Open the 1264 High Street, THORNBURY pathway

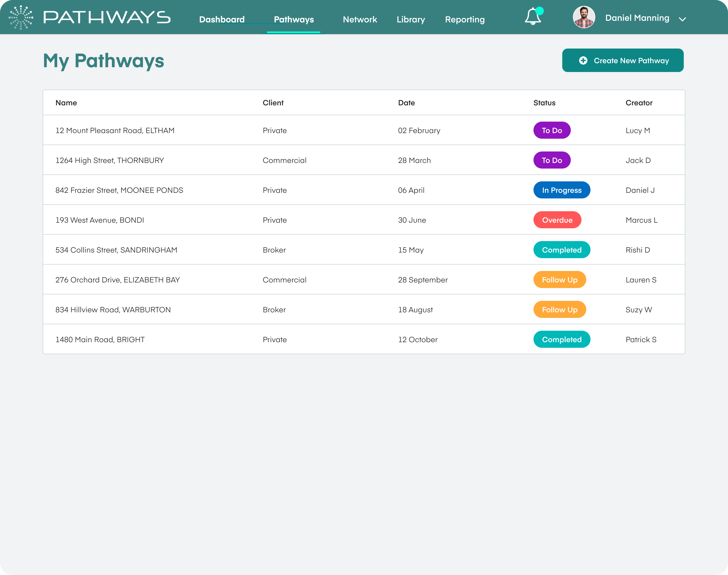click(110, 161)
